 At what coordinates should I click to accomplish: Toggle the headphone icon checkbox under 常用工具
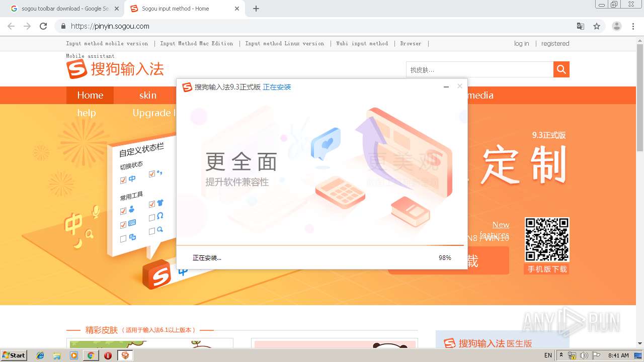pos(152,218)
